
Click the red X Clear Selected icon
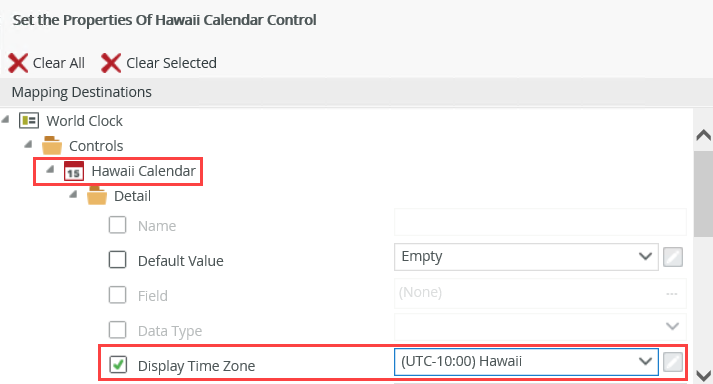point(111,63)
